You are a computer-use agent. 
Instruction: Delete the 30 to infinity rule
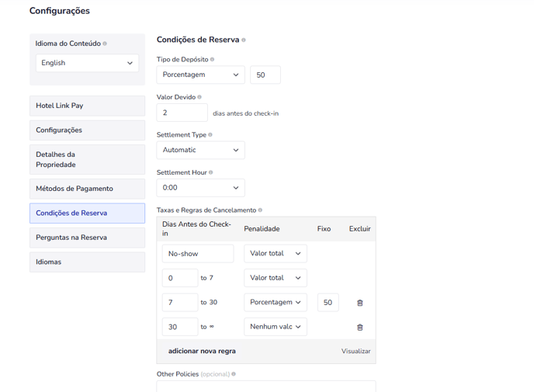click(x=359, y=328)
